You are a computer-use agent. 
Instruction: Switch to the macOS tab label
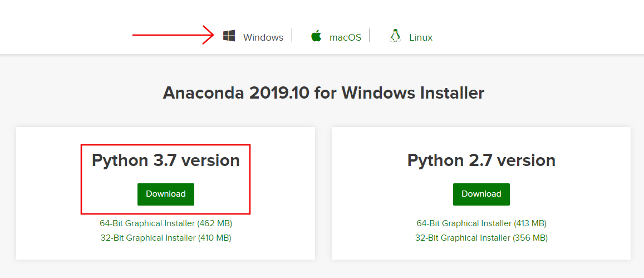coord(345,37)
